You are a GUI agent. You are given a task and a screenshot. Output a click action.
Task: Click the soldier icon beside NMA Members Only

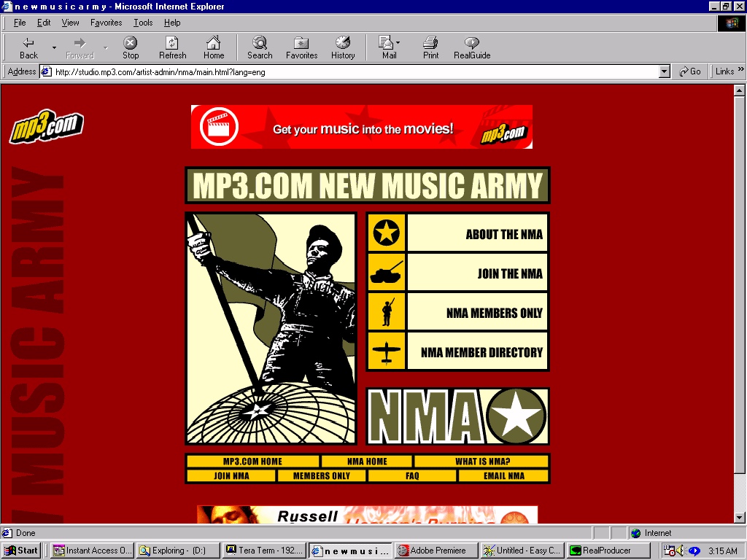point(387,312)
